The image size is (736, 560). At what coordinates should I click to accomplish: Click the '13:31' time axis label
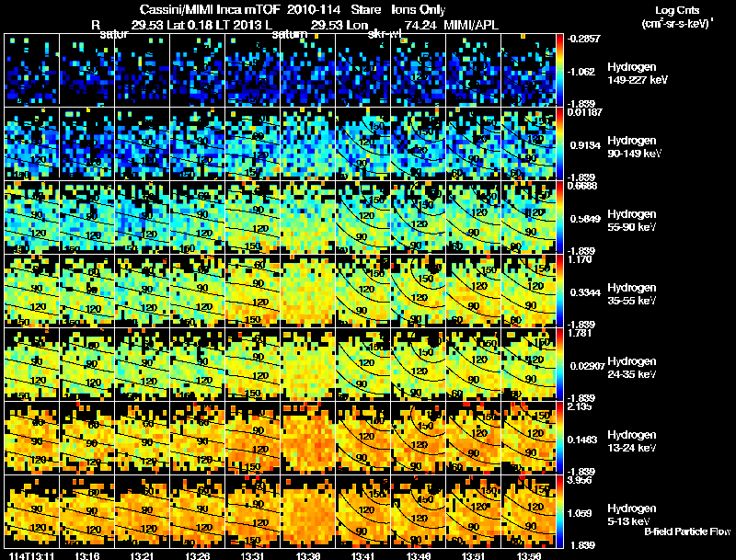[252, 555]
